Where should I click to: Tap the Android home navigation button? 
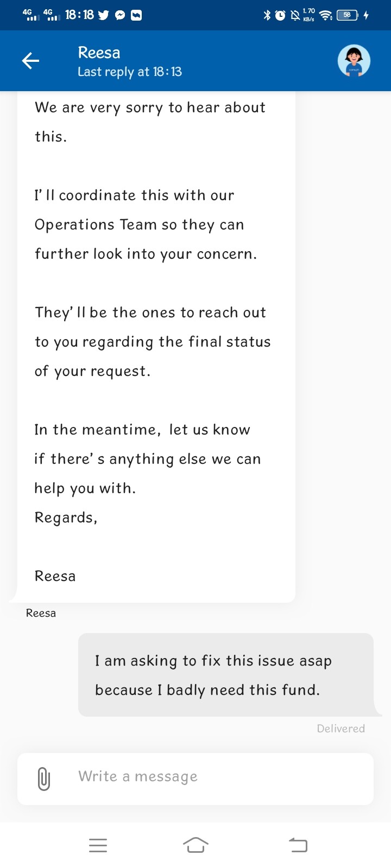[195, 845]
